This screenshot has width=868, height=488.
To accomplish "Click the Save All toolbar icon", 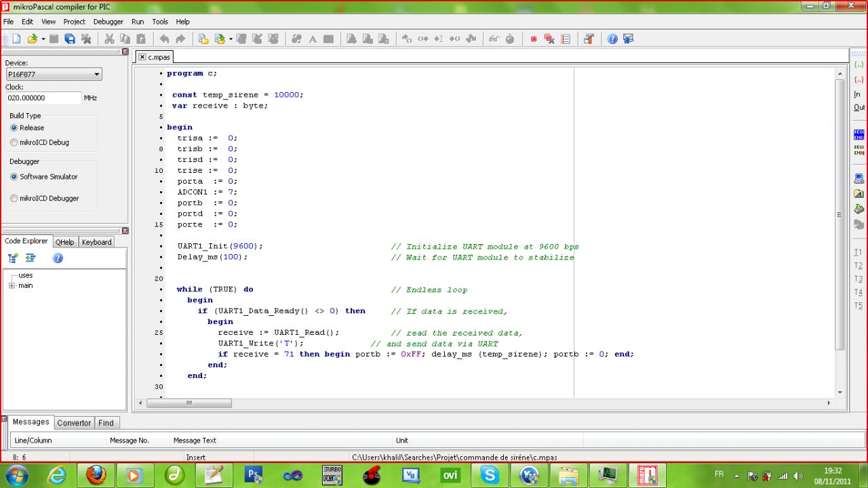I will pyautogui.click(x=70, y=39).
